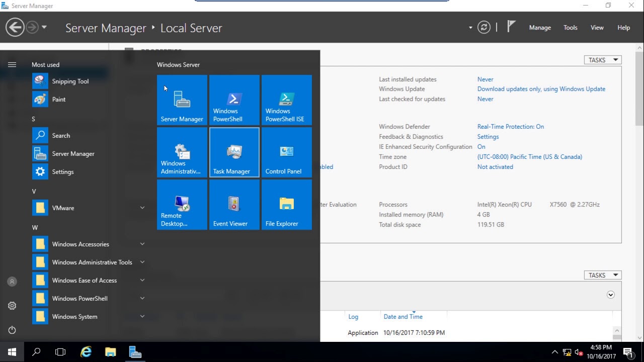Open the Windows Administrative Tools tile
The image size is (644, 362).
click(182, 152)
